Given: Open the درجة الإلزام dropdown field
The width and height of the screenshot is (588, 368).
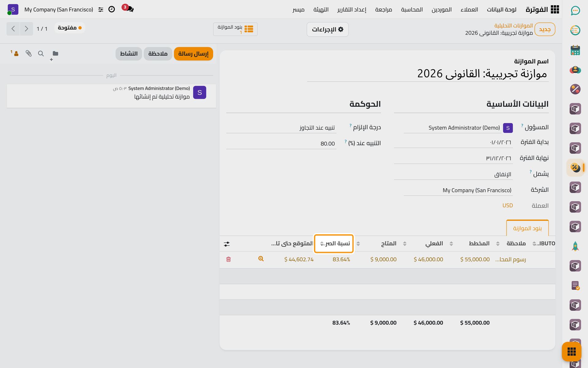Looking at the screenshot, I should coord(281,128).
